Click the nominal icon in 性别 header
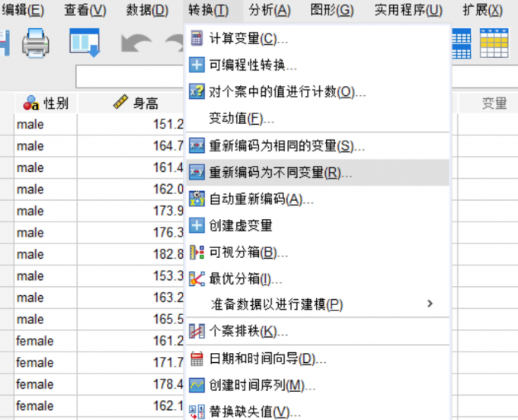The height and width of the screenshot is (420, 518). [x=30, y=103]
